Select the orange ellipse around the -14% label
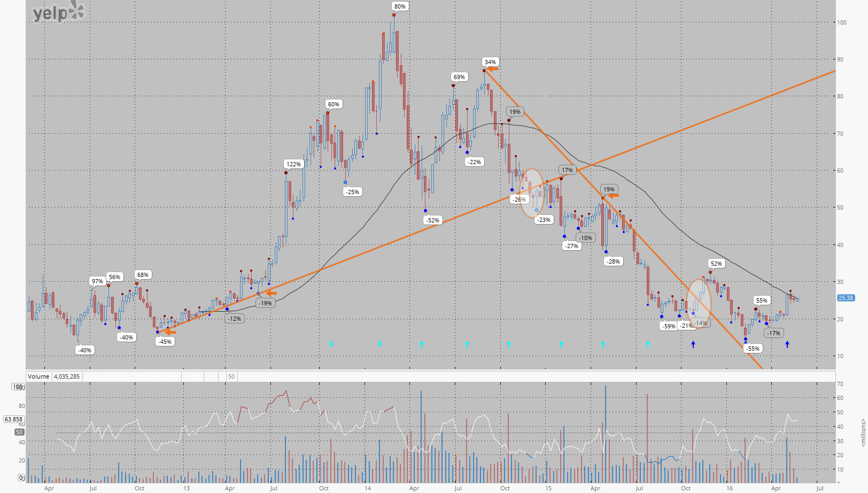The image size is (868, 493). [x=699, y=303]
